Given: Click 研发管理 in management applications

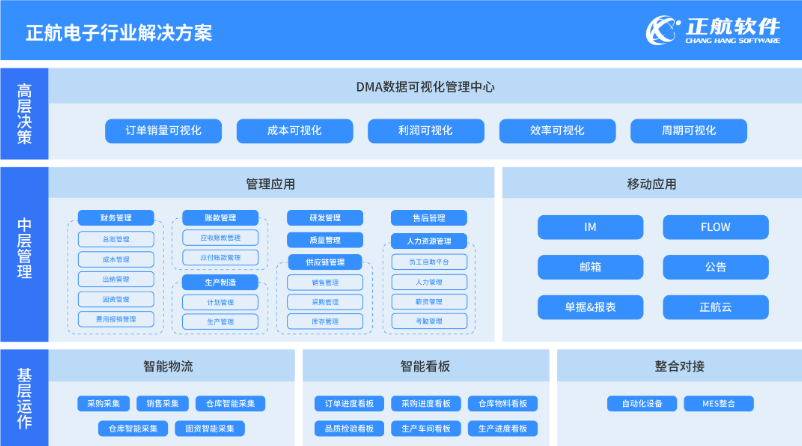Looking at the screenshot, I should 324,218.
